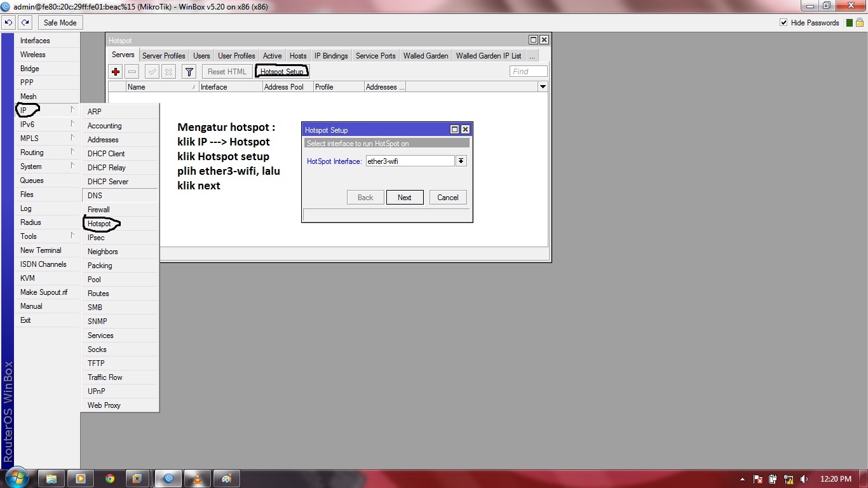Viewport: 868px width, 488px height.
Task: Click the minus Remove button in Hotspot
Action: coord(132,72)
